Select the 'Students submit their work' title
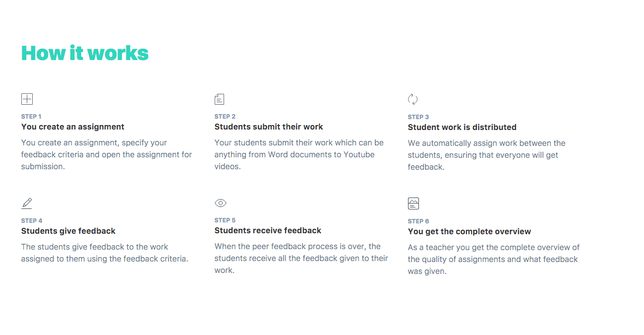Image resolution: width=644 pixels, height=335 pixels. pos(269,127)
